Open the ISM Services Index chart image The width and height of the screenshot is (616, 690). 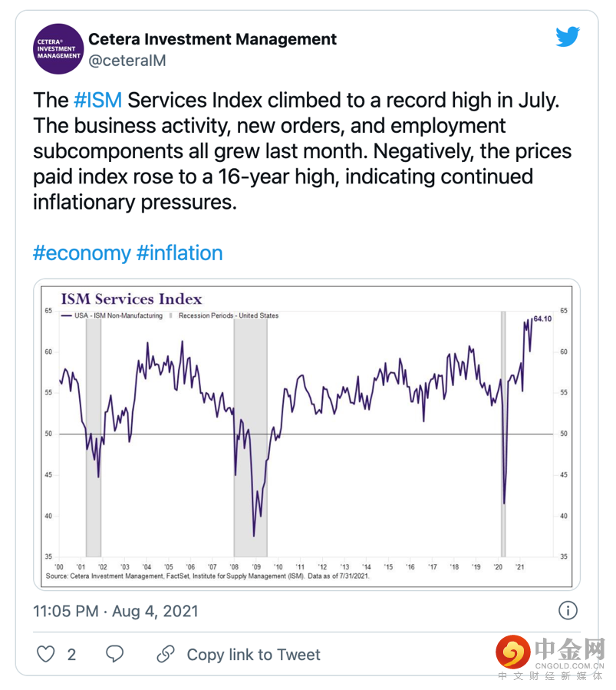(307, 435)
